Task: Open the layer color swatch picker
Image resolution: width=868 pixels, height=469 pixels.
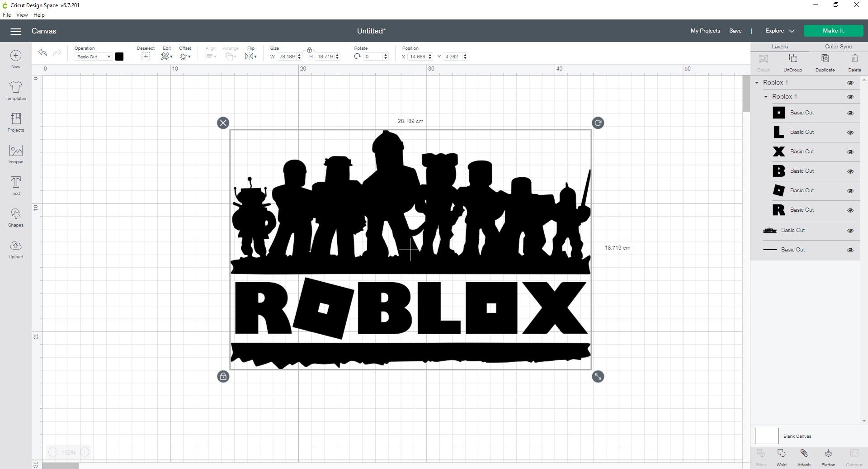Action: tap(119, 57)
